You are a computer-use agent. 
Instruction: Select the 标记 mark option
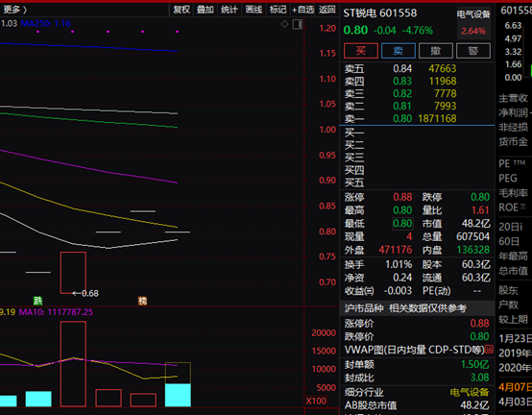pos(278,10)
